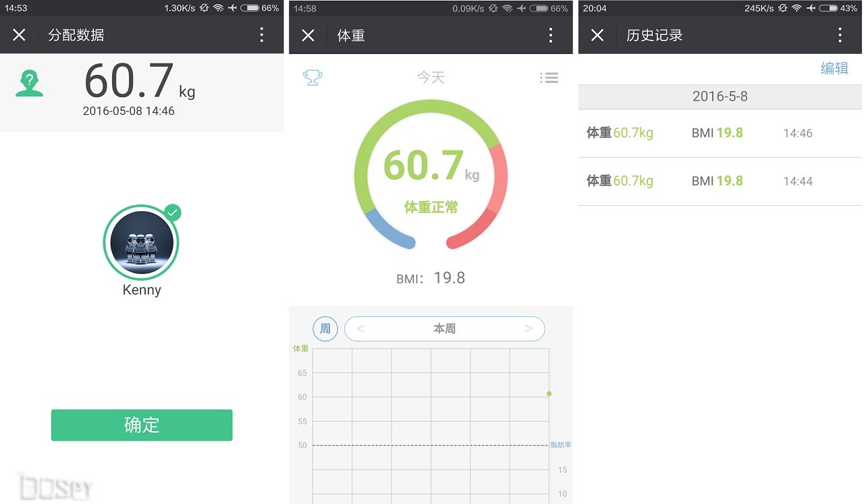Tap the green checkmark on Kenny's avatar
Image resolution: width=864 pixels, height=504 pixels.
click(173, 213)
